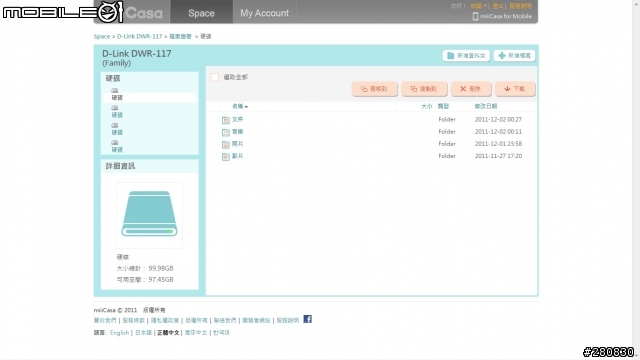
Task: Open the 服務條款 terms footer link
Action: click(133, 320)
